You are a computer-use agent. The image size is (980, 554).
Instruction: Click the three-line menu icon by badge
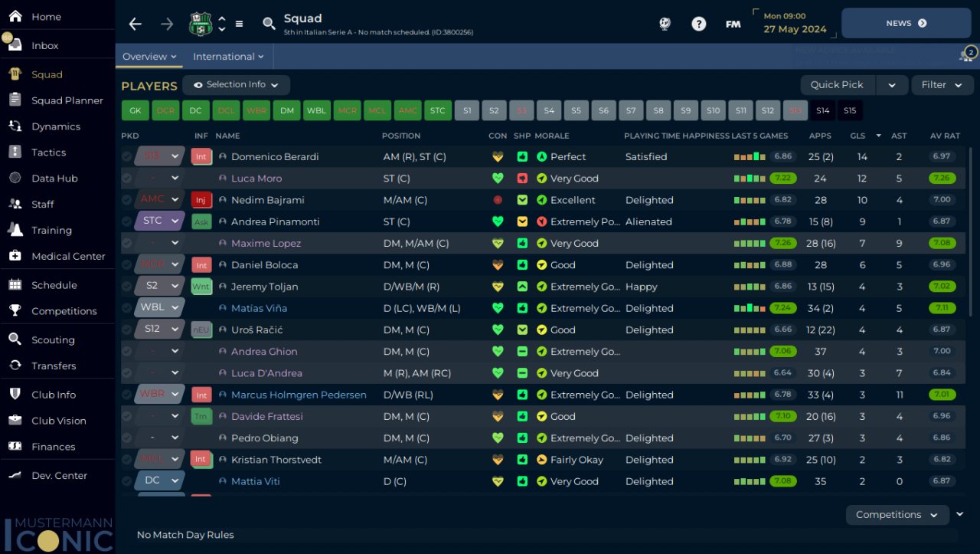tap(239, 24)
